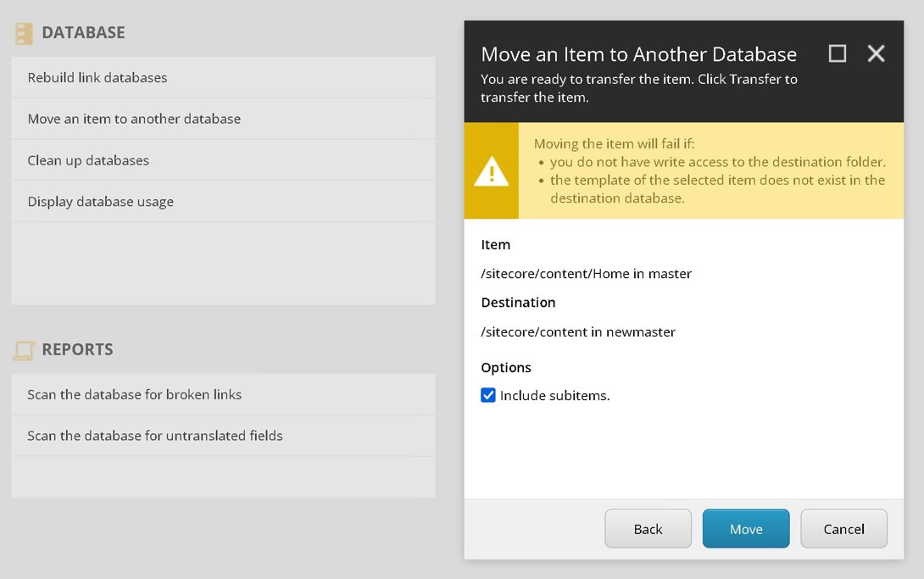
Task: Click the Back button
Action: (648, 528)
